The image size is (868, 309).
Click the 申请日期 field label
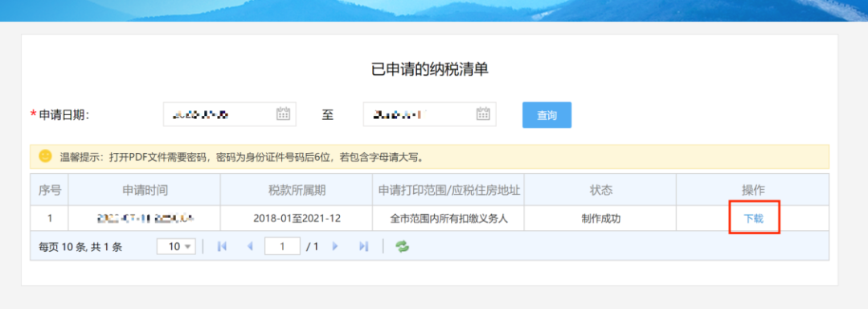point(63,114)
